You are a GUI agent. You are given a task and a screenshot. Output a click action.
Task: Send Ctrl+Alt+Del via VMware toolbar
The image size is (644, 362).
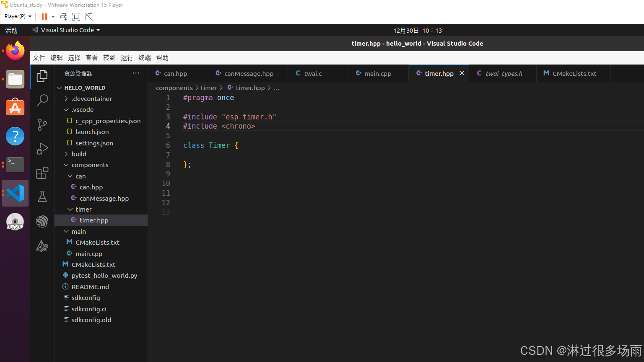pyautogui.click(x=64, y=17)
